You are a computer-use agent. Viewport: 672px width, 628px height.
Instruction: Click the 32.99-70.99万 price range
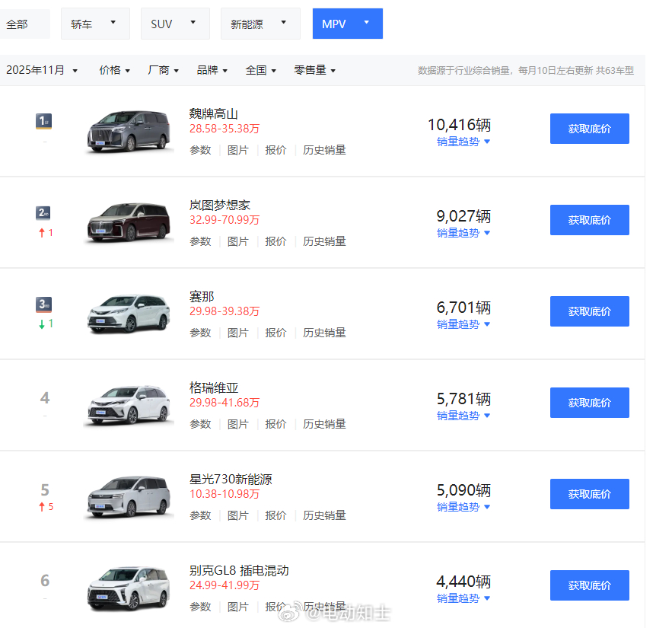pyautogui.click(x=225, y=220)
